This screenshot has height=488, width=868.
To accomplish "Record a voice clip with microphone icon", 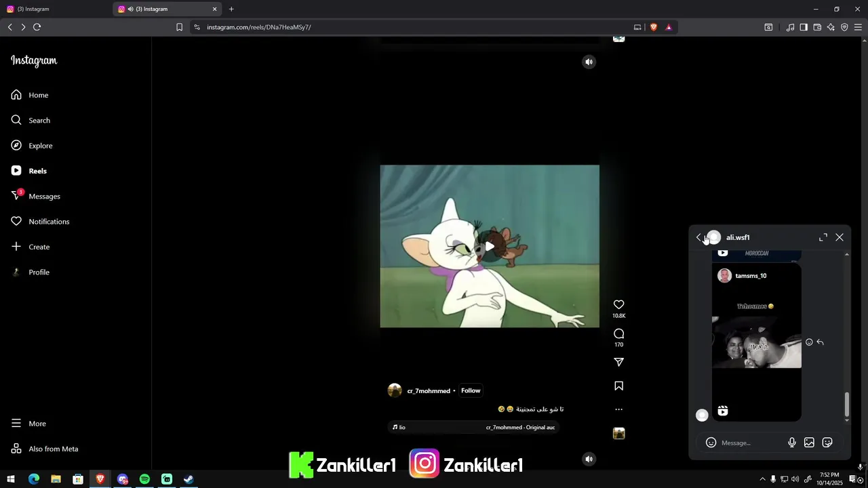I will [x=791, y=443].
